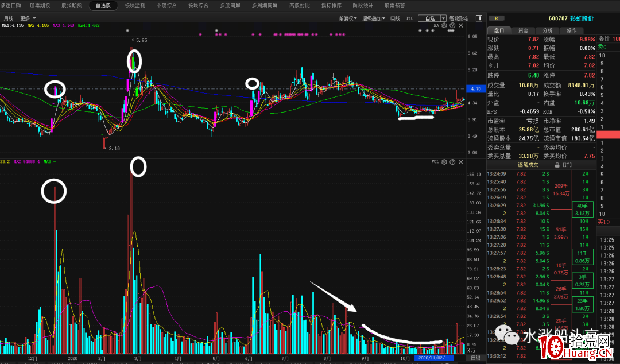Open VOL indicator settings gear
Viewport: 620px width, 364px height.
coord(444,162)
